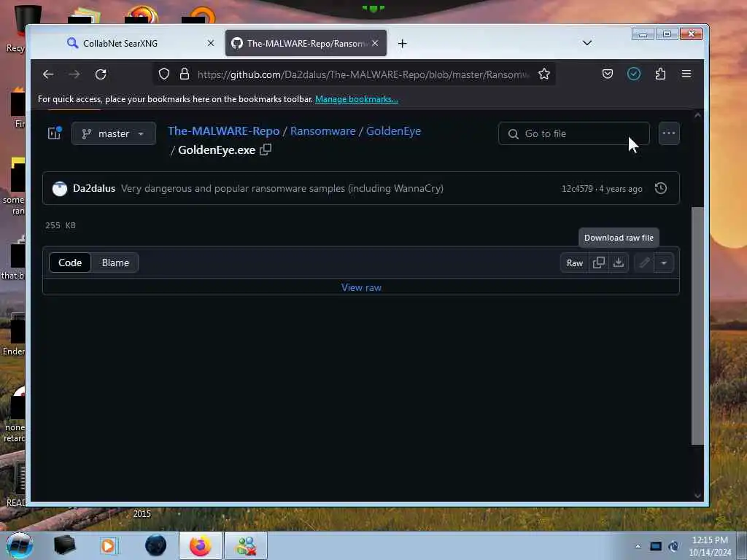The width and height of the screenshot is (747, 560).
Task: Close the CollabNet SearXNG tab
Action: point(211,43)
